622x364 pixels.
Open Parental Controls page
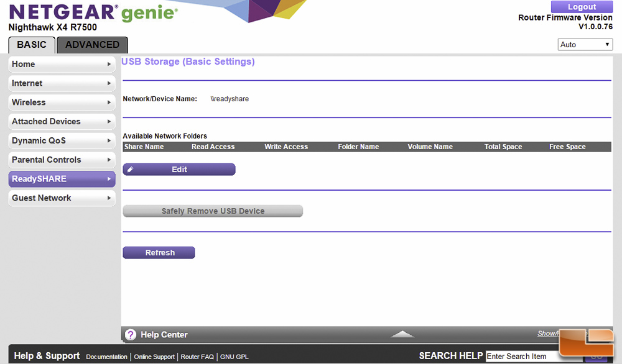[x=62, y=160]
